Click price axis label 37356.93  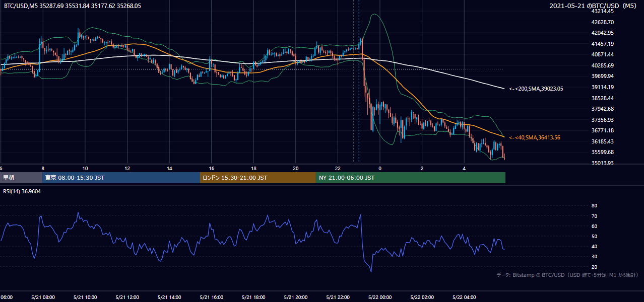(x=602, y=120)
